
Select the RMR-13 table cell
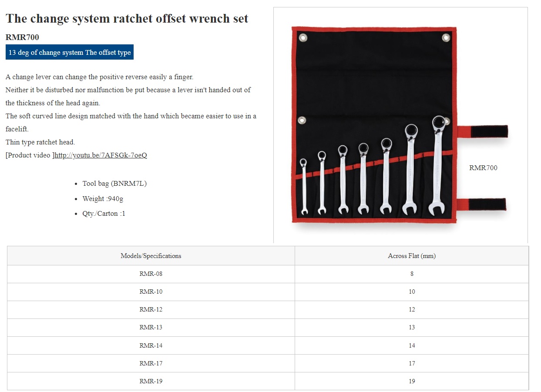(x=151, y=328)
